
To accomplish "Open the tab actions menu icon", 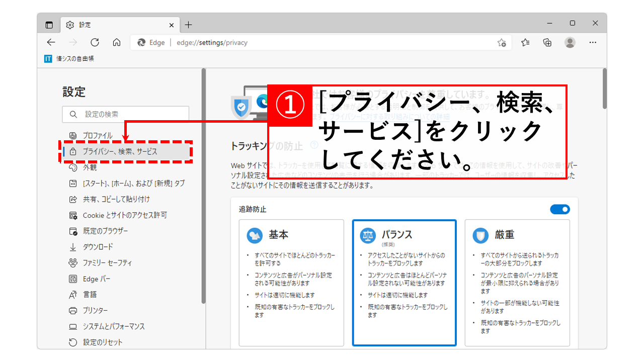I will [x=49, y=24].
